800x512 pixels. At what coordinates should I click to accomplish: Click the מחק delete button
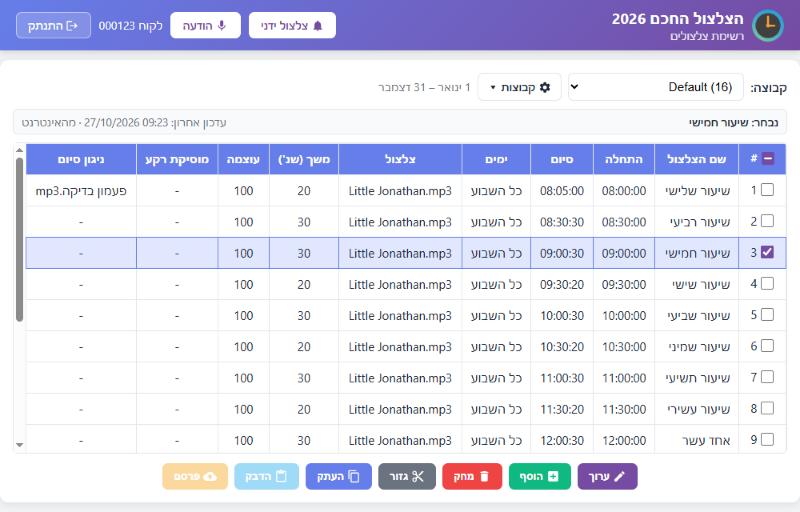[x=472, y=476]
